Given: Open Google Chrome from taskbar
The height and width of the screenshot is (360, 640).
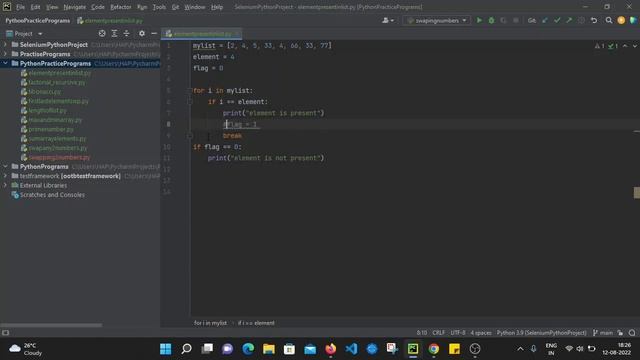Looking at the screenshot, I should point(433,349).
